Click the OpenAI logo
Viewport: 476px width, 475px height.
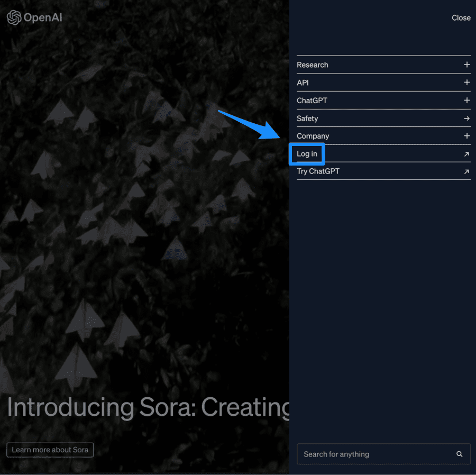click(x=34, y=17)
